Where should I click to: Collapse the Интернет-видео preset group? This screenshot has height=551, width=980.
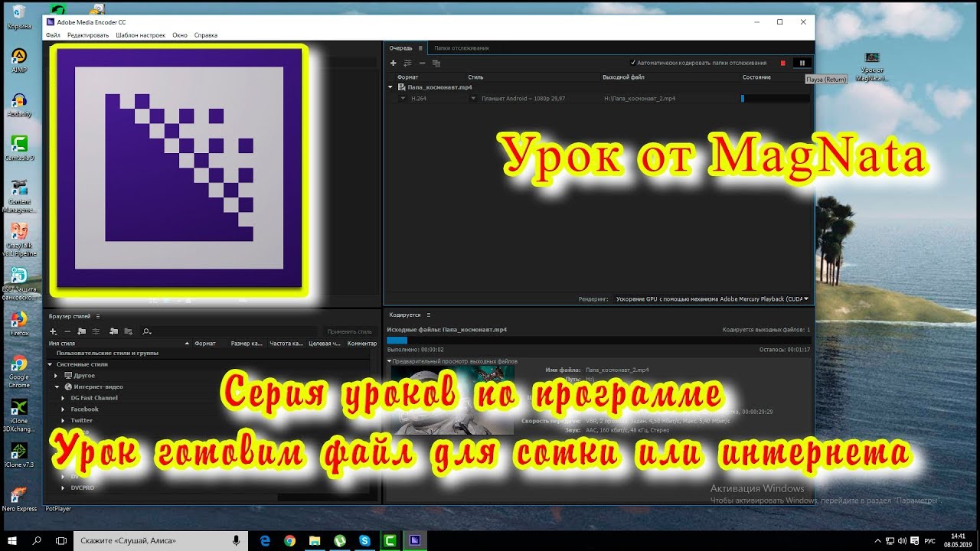(56, 387)
